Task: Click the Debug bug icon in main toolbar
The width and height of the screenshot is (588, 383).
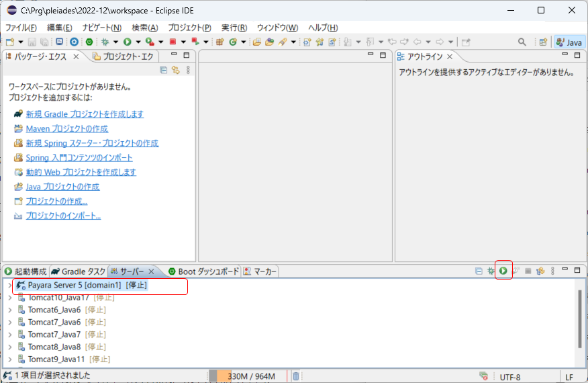Action: click(105, 42)
